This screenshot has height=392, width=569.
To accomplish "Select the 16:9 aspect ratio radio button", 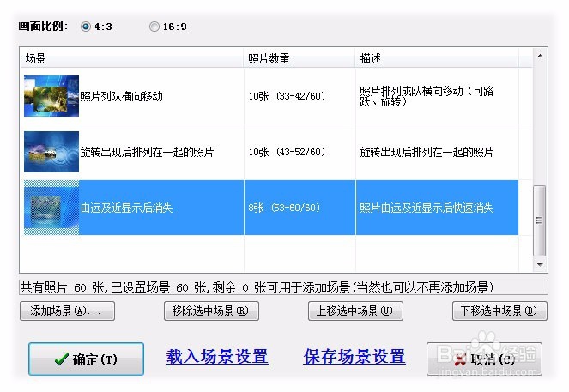I will 154,27.
